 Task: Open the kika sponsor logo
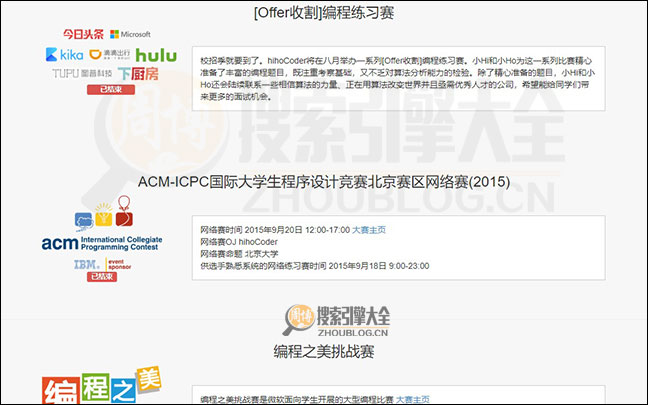point(64,55)
